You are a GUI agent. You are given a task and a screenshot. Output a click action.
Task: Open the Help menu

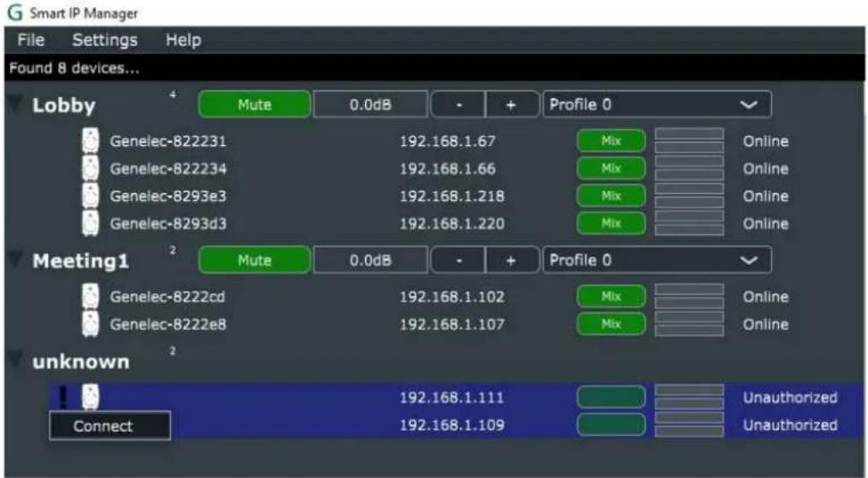click(183, 40)
